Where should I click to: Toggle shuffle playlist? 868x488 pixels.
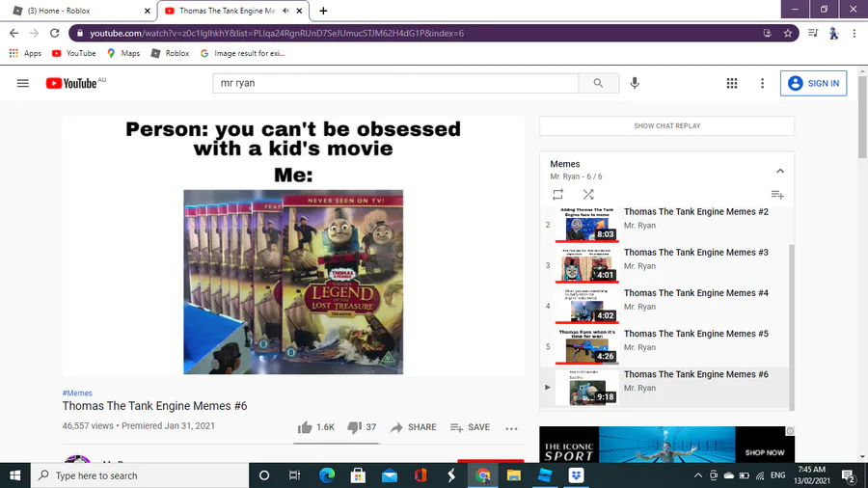(588, 194)
